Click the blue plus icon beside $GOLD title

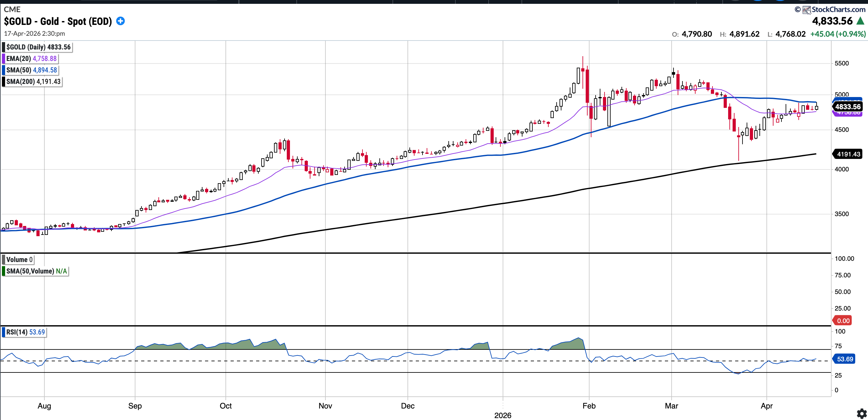120,21
